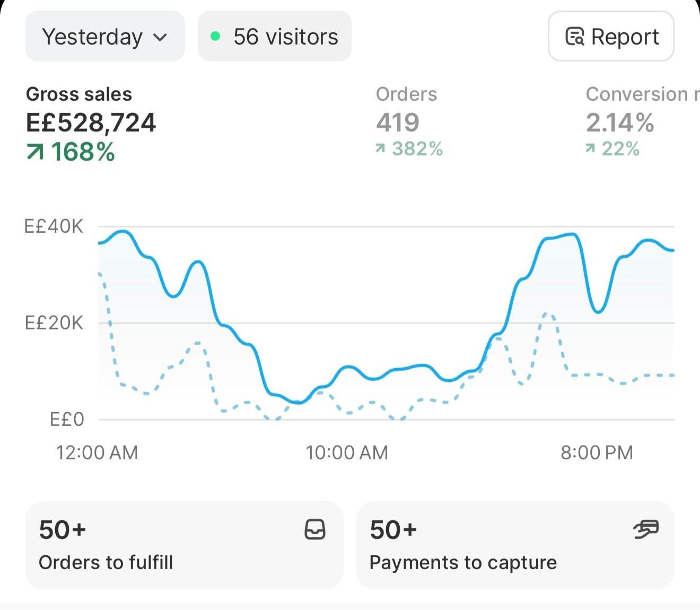Click the 12:00 AM time label
700x610 pixels.
click(x=97, y=452)
